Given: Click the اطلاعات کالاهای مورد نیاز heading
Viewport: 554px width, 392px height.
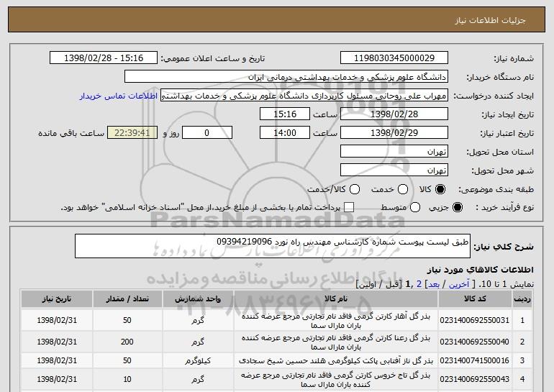Looking at the screenshot, I should pyautogui.click(x=481, y=270).
